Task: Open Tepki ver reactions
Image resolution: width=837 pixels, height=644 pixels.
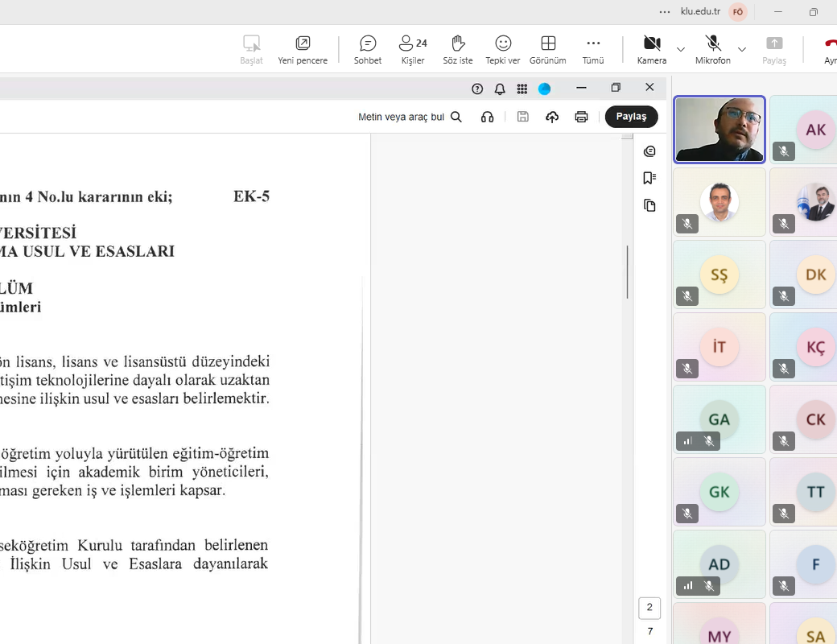Action: click(x=503, y=50)
